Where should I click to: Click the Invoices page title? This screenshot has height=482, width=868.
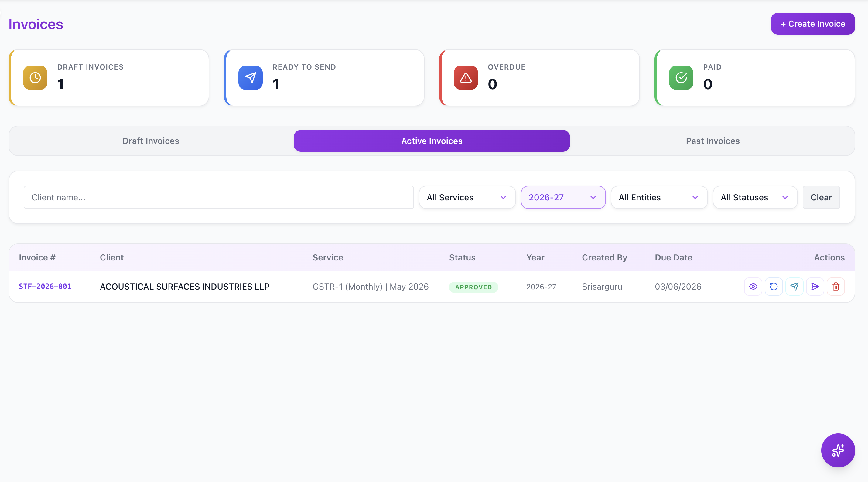tap(36, 24)
